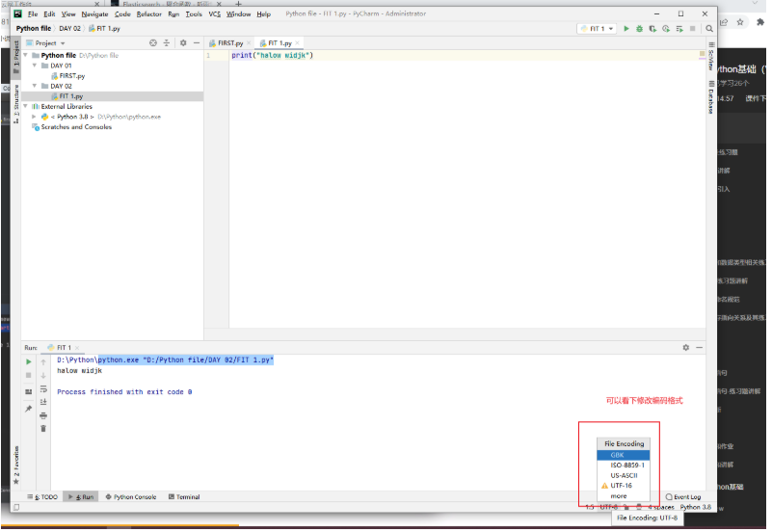
Task: Toggle scroll to end in the Run console
Action: click(43, 402)
